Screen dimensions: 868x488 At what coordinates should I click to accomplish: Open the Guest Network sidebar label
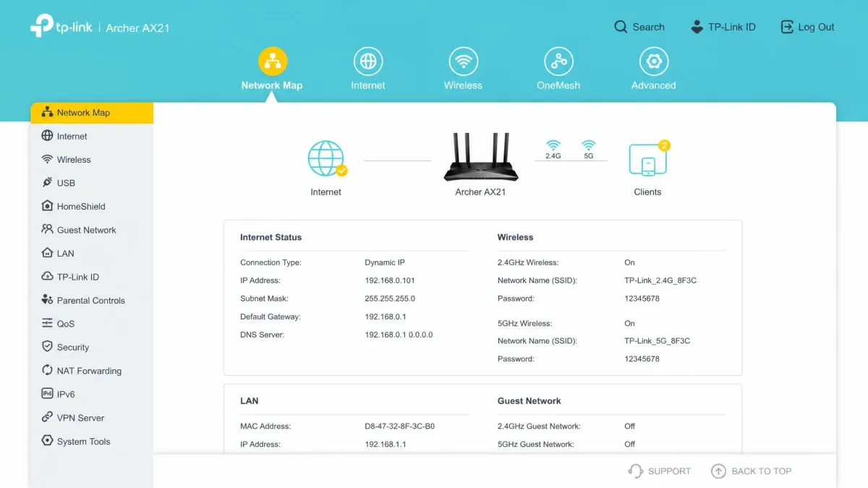pos(87,230)
